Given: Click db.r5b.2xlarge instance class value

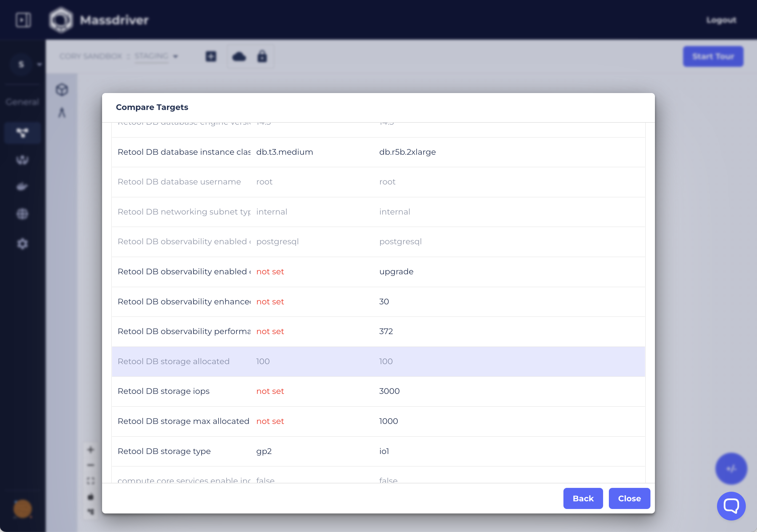Looking at the screenshot, I should click(x=408, y=152).
